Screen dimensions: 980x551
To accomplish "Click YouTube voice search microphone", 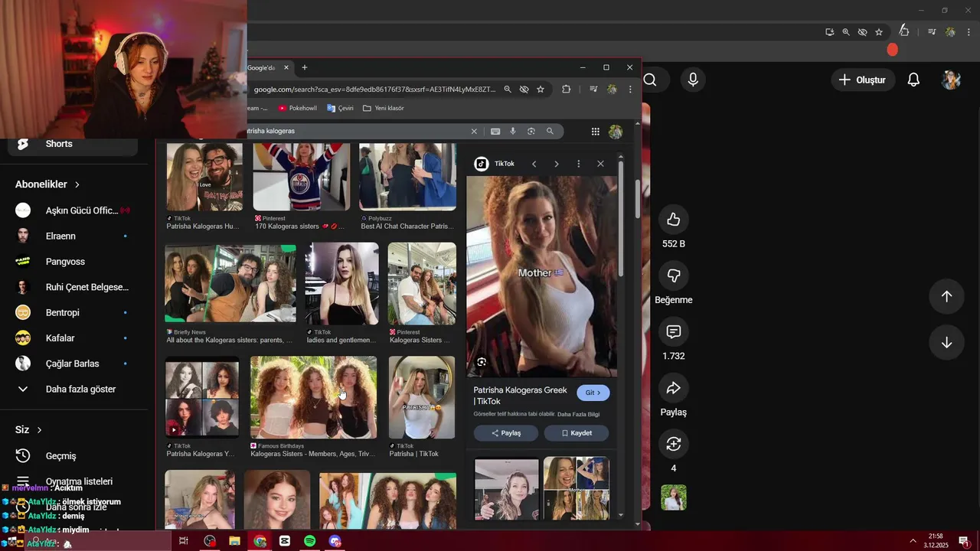I will pos(693,80).
